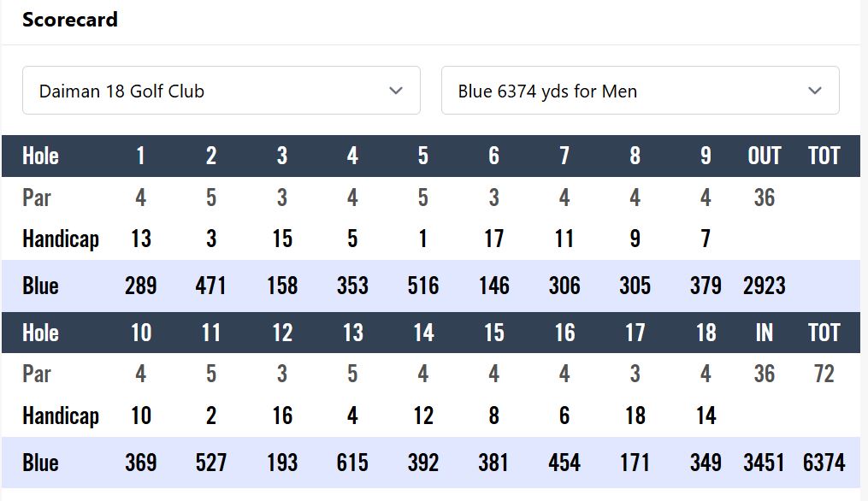Click the total par value 72
This screenshot has width=868, height=501.
coord(824,374)
